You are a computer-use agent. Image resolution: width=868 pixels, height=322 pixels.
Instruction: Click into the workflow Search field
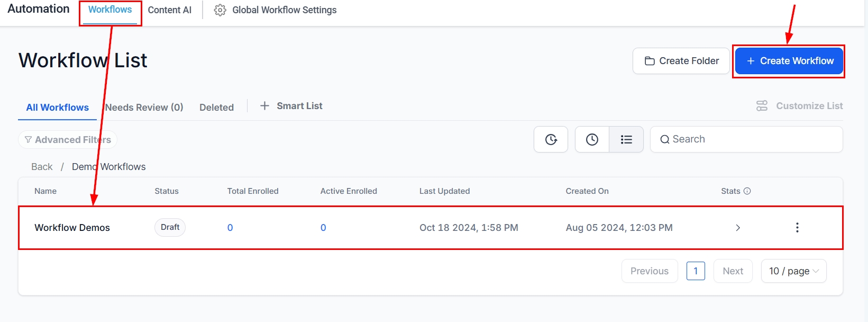[751, 139]
